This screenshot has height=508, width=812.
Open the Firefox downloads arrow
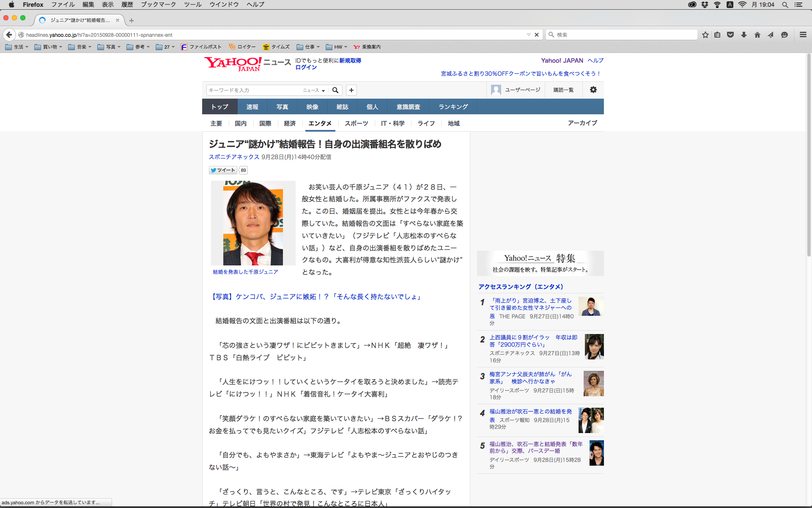point(744,35)
